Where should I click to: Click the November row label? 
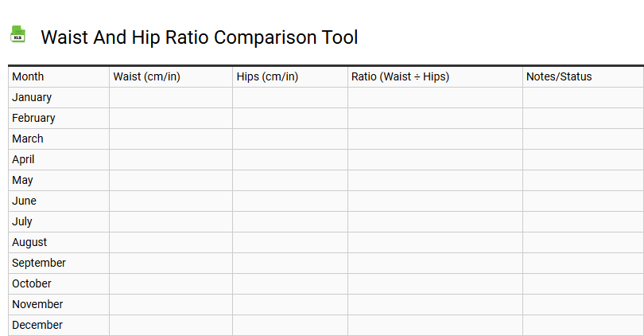coord(37,304)
